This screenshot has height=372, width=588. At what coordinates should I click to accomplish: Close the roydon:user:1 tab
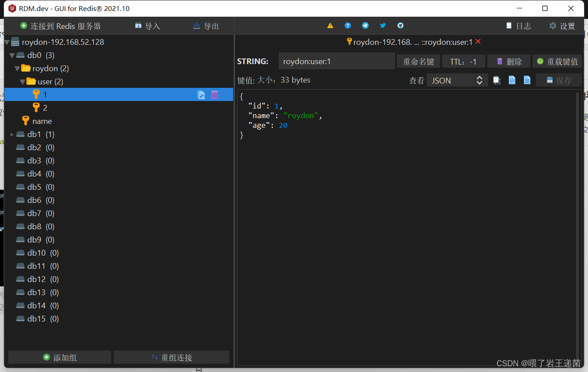478,42
